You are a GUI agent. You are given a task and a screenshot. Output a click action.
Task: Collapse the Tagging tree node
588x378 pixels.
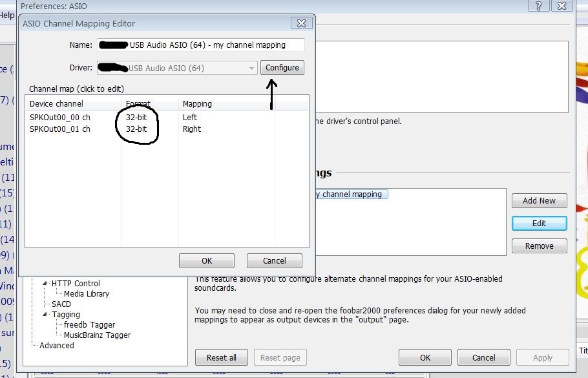coord(45,314)
